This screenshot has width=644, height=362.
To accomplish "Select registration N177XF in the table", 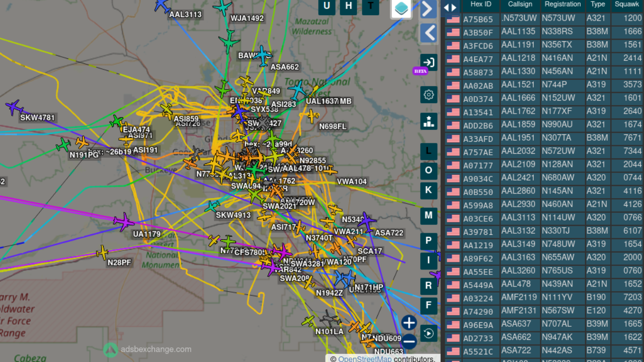I will [x=557, y=112].
